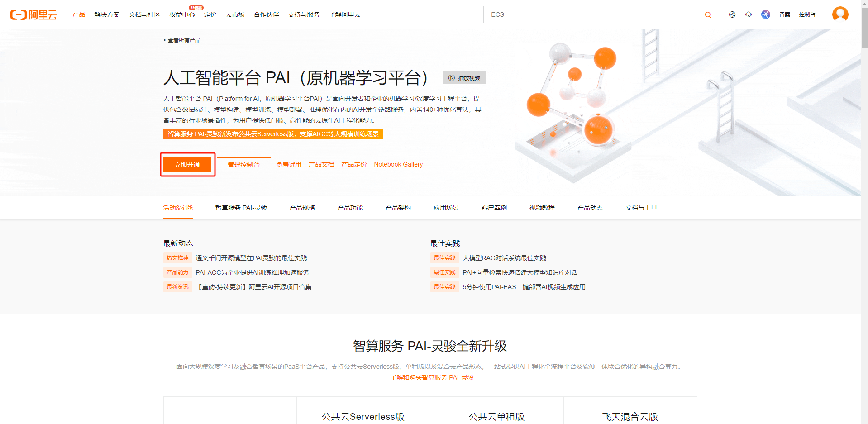Click the 热文推荐 tag

[x=177, y=258]
